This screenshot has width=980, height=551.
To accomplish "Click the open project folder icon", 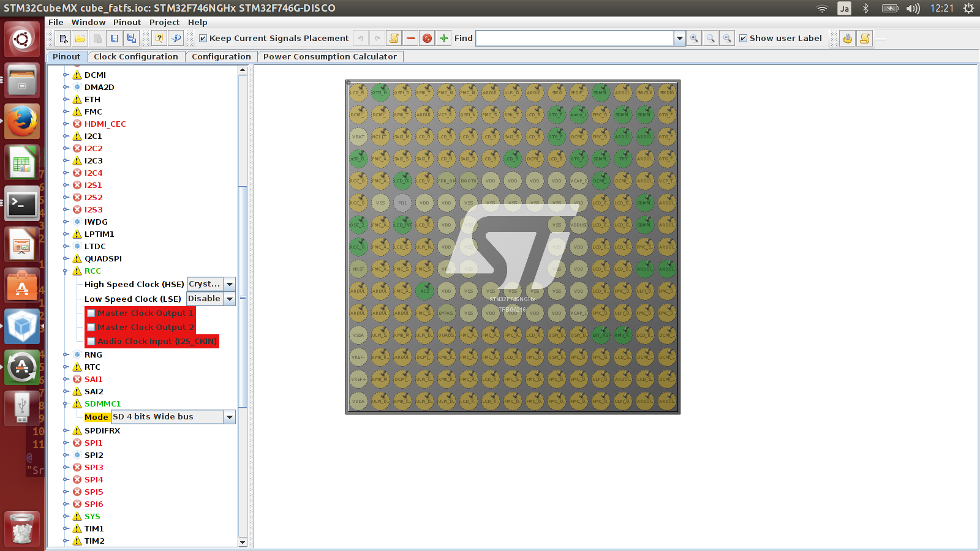I will tap(80, 39).
